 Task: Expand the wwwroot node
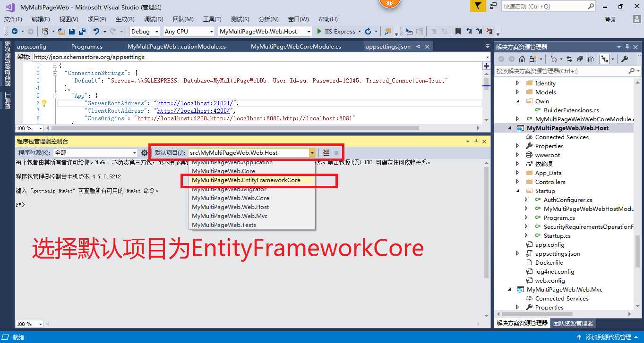(x=518, y=155)
